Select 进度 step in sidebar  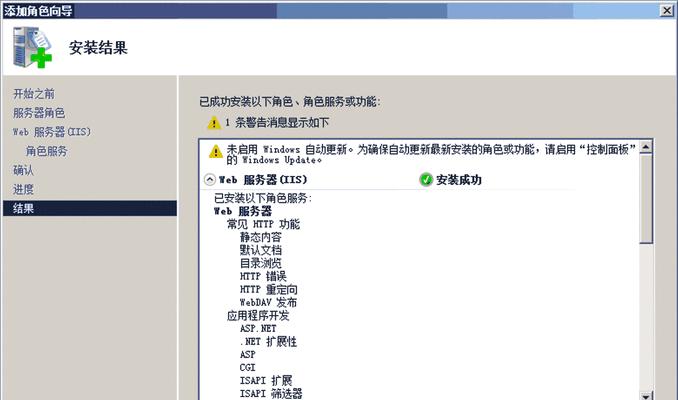coord(23,189)
